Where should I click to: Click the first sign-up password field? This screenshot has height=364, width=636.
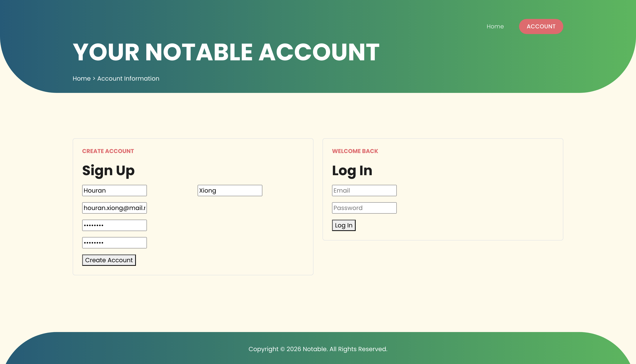pos(114,225)
